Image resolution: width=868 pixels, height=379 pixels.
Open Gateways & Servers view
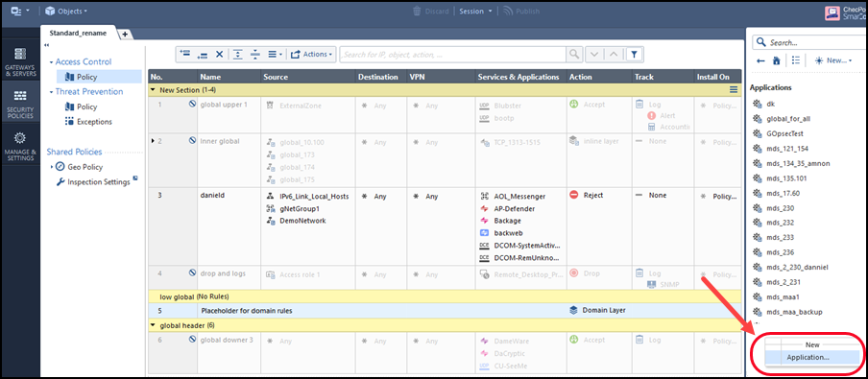(20, 62)
